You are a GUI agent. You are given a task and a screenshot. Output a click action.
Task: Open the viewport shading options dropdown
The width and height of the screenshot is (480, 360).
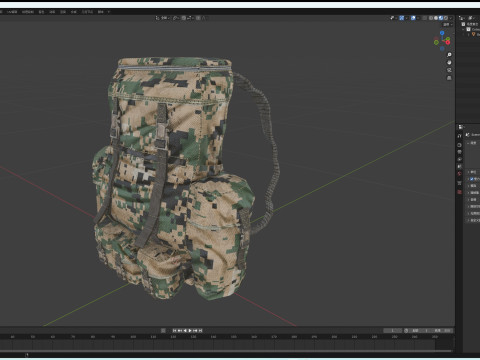(x=451, y=18)
